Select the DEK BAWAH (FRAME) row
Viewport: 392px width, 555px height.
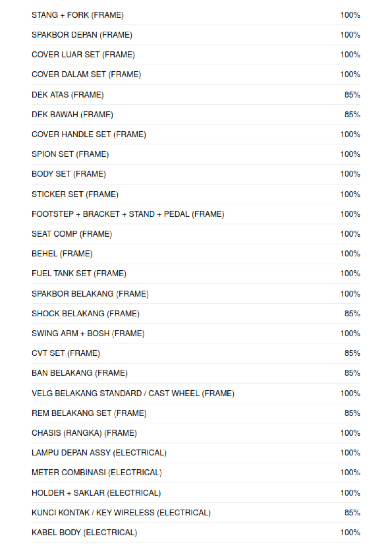coord(72,115)
